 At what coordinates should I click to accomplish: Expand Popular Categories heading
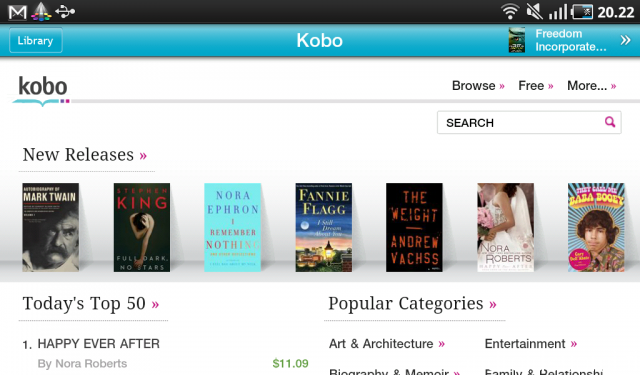493,304
